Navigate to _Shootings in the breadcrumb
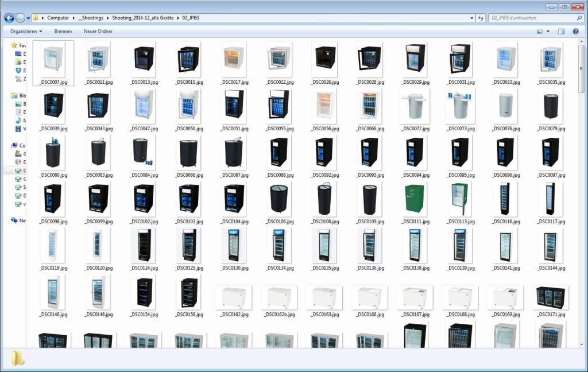Screen dimensions: 588x372 click(91, 18)
